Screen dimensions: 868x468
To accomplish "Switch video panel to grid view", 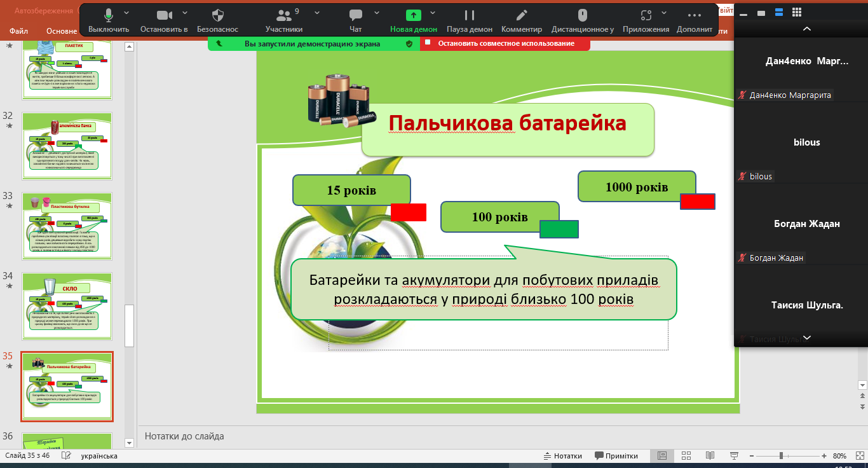I will click(x=797, y=13).
